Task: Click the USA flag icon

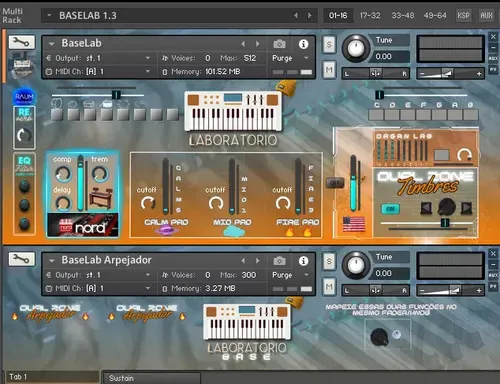Action: 354,224
